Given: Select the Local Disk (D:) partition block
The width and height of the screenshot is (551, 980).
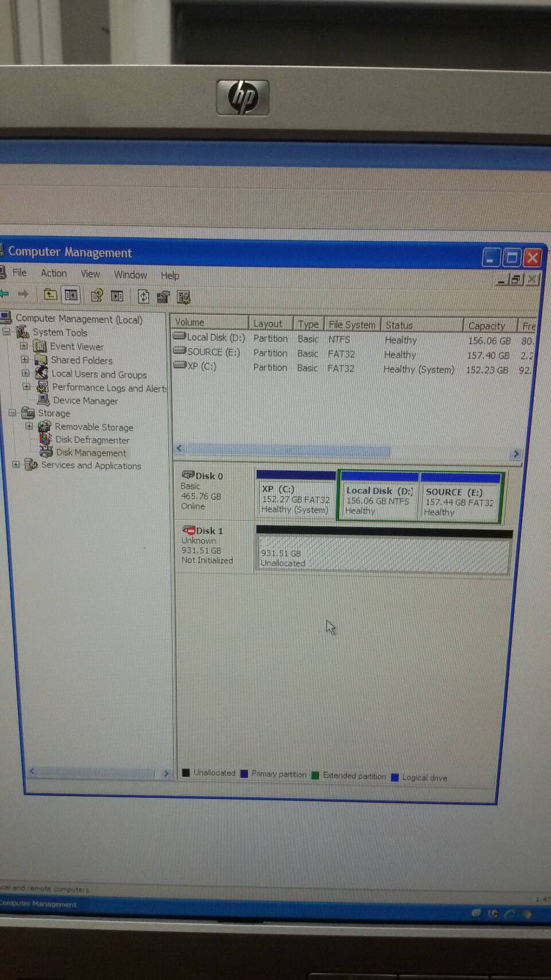Looking at the screenshot, I should click(x=379, y=497).
